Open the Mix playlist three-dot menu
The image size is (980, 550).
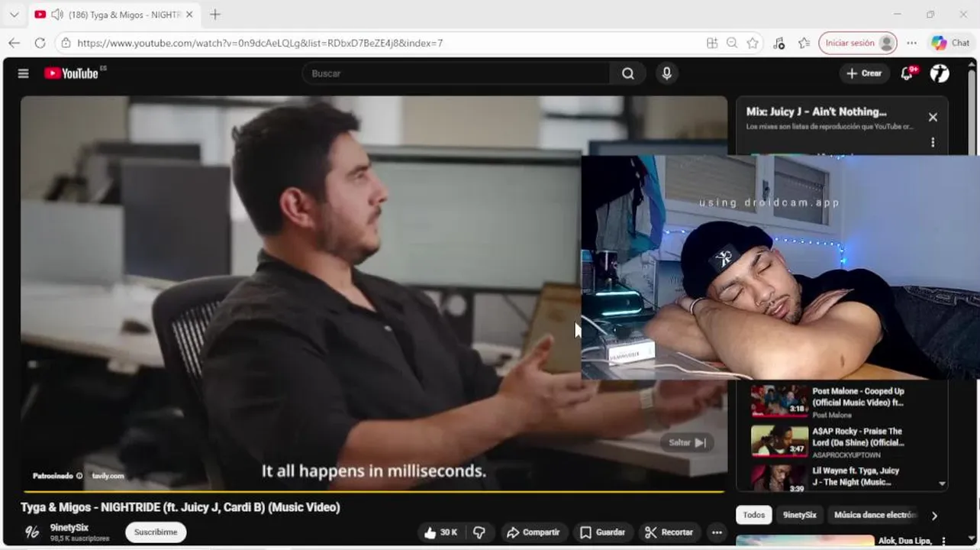(933, 142)
